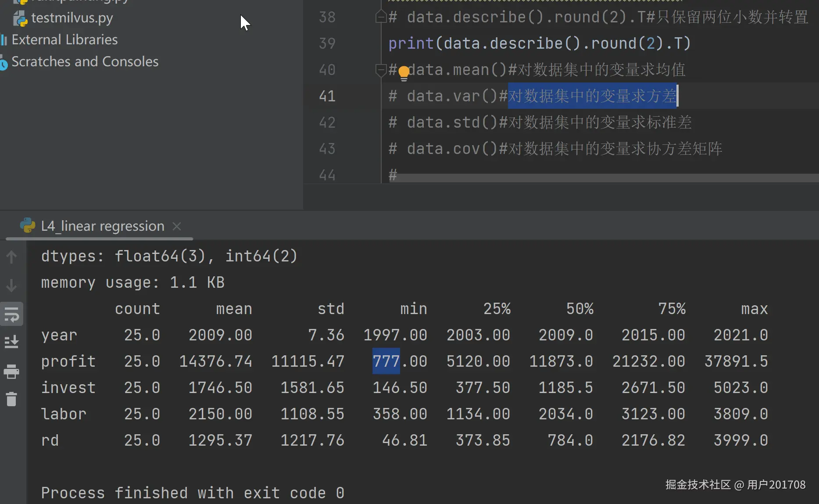This screenshot has width=819, height=504.
Task: Click the 'year' row label in output
Action: pyautogui.click(x=59, y=335)
